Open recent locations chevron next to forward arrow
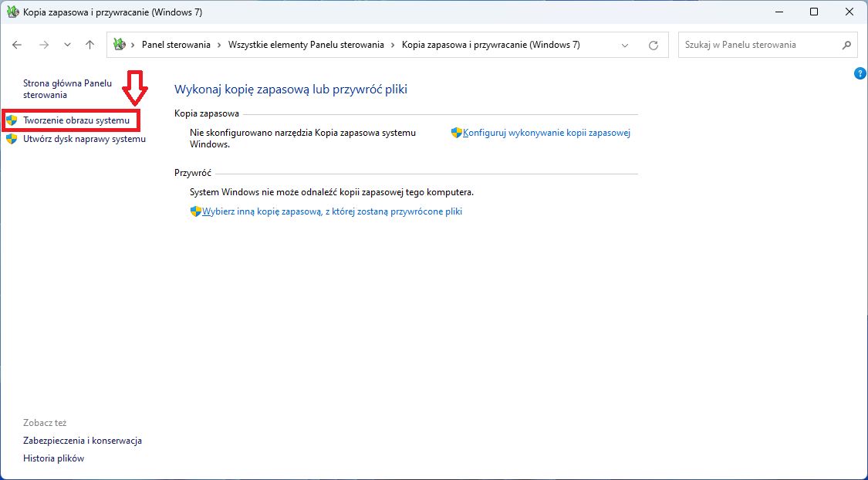Screen dimensions: 868x480 [68, 45]
